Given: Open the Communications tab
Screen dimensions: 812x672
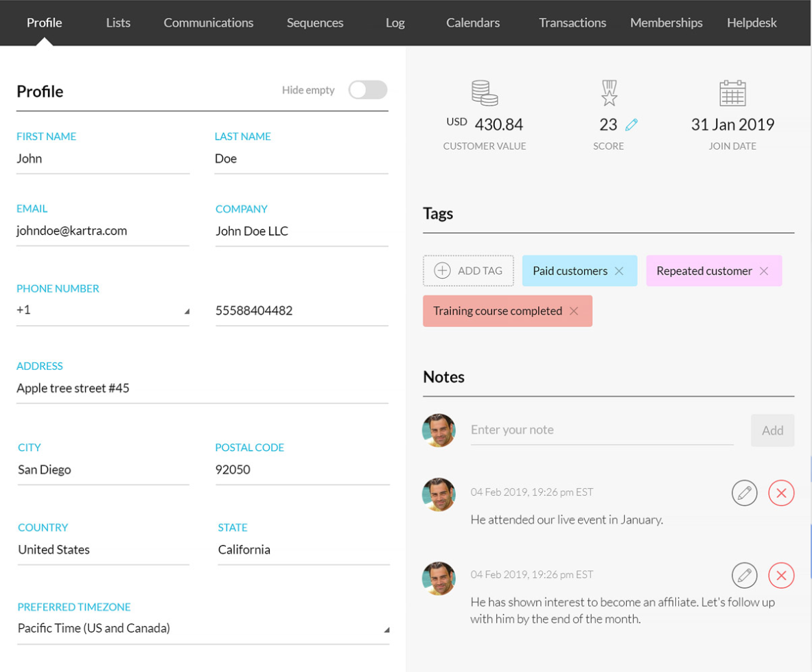Looking at the screenshot, I should 209,23.
